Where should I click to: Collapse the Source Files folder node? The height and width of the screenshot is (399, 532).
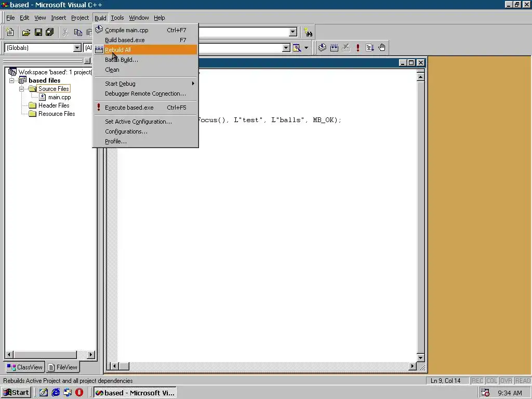(21, 89)
